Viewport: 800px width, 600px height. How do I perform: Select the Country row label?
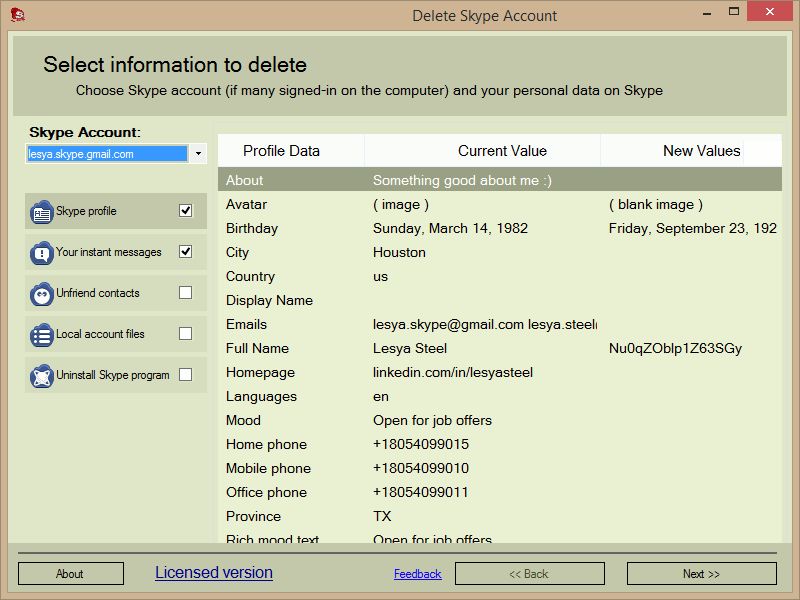coord(251,277)
